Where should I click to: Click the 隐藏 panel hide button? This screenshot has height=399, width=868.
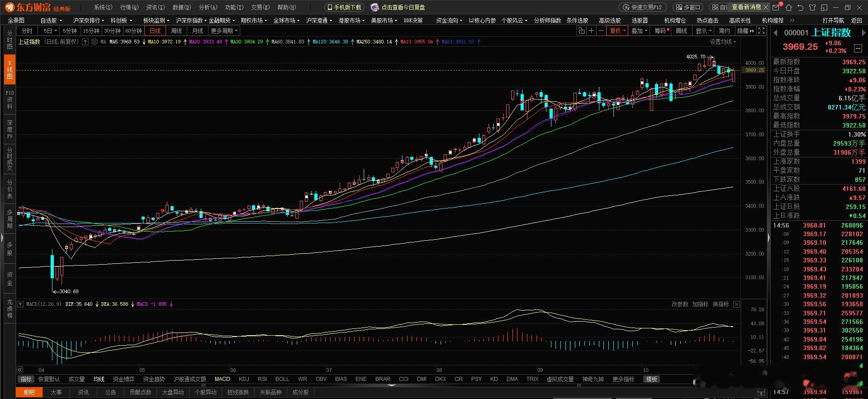745,31
